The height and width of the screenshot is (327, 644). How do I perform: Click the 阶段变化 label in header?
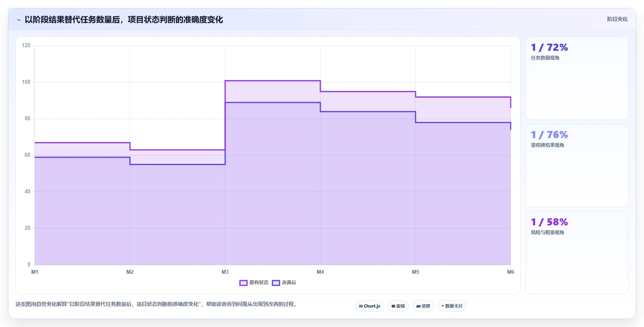click(x=617, y=19)
